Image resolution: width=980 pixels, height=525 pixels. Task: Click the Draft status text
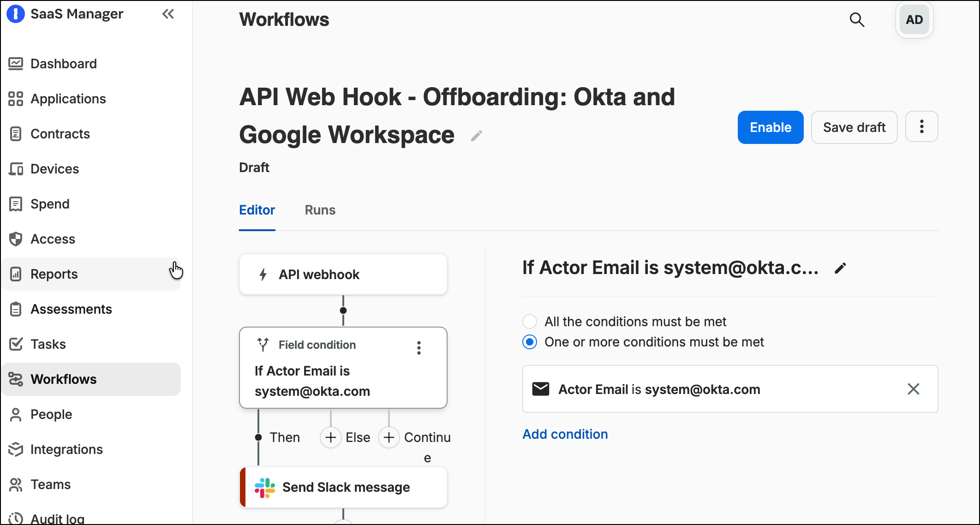(254, 167)
